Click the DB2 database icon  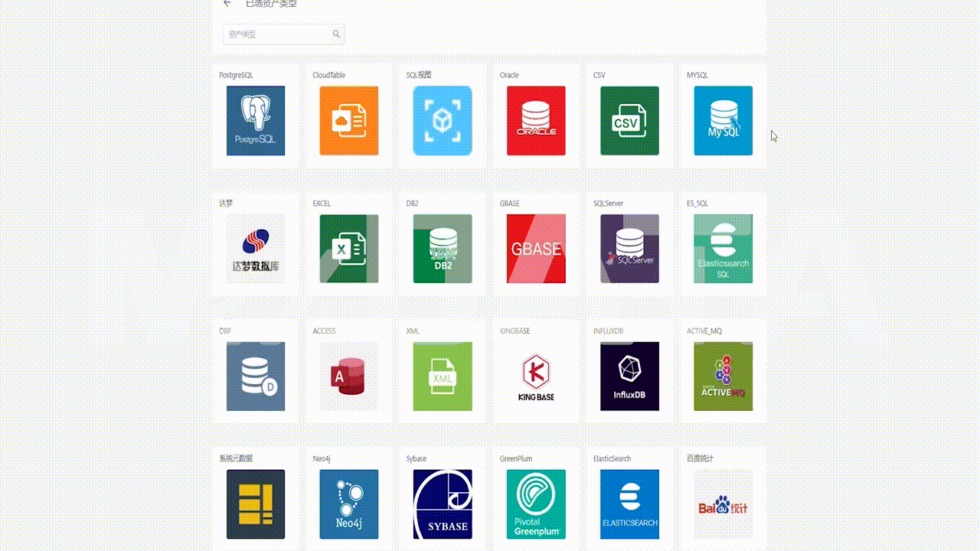(x=443, y=249)
